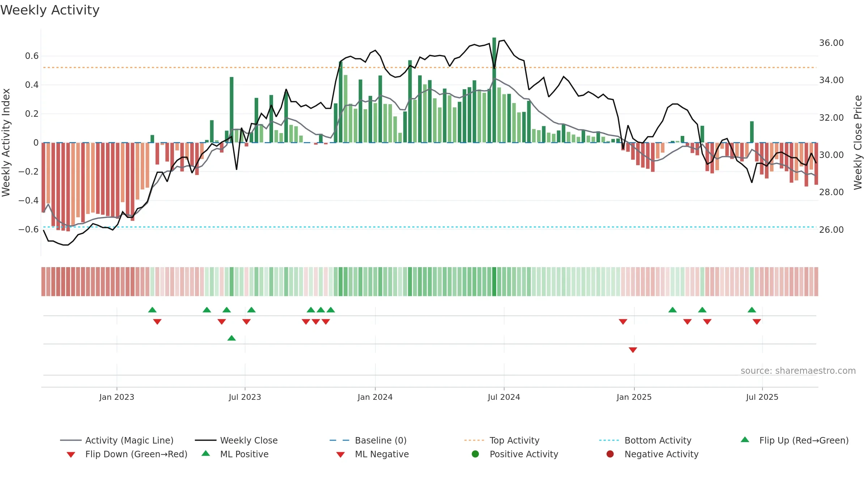The height and width of the screenshot is (488, 868).
Task: Toggle Weekly Close legend entry
Action: click(236, 440)
